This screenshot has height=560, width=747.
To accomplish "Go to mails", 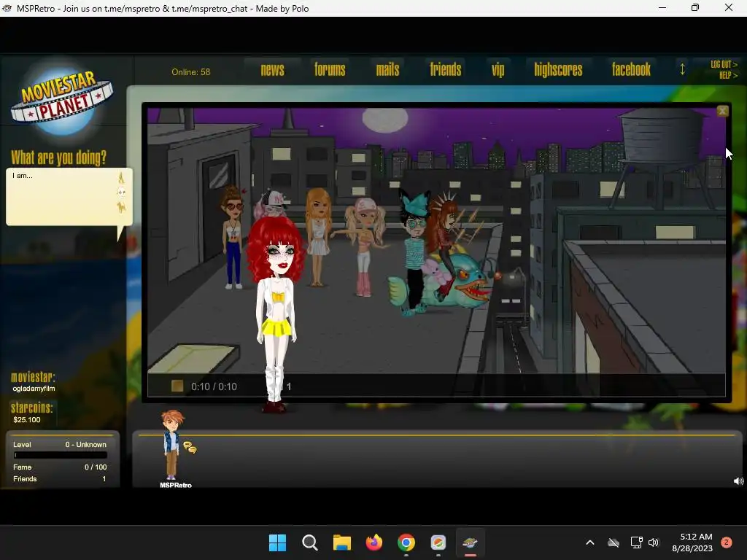I will coord(387,70).
